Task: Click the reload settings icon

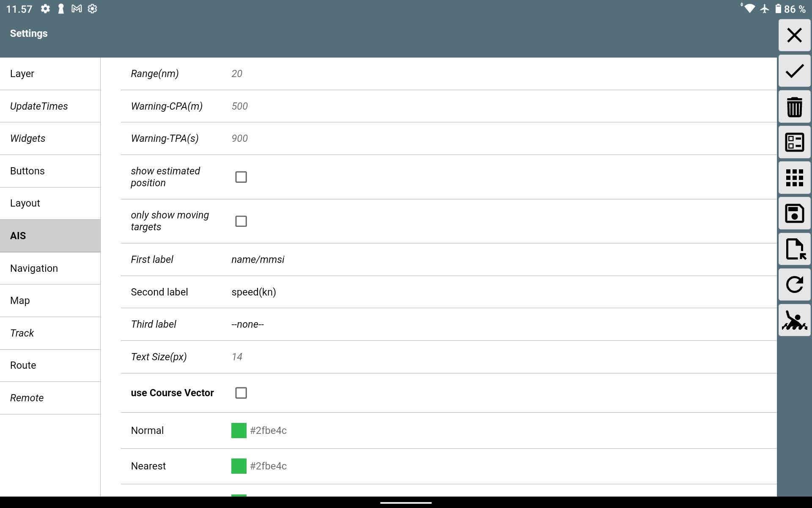Action: (794, 284)
